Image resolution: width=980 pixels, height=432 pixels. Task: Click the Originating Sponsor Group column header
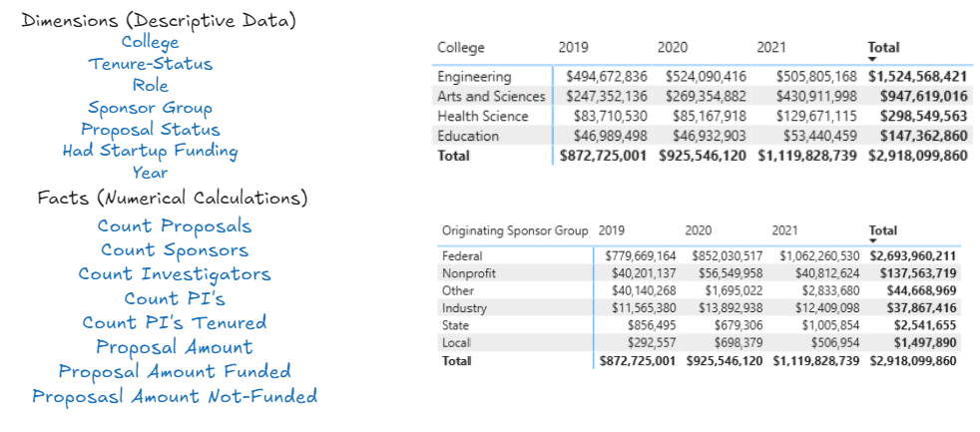[515, 230]
